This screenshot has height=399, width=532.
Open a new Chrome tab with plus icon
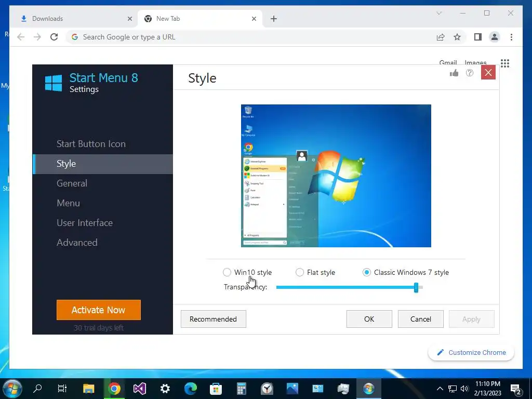(274, 19)
